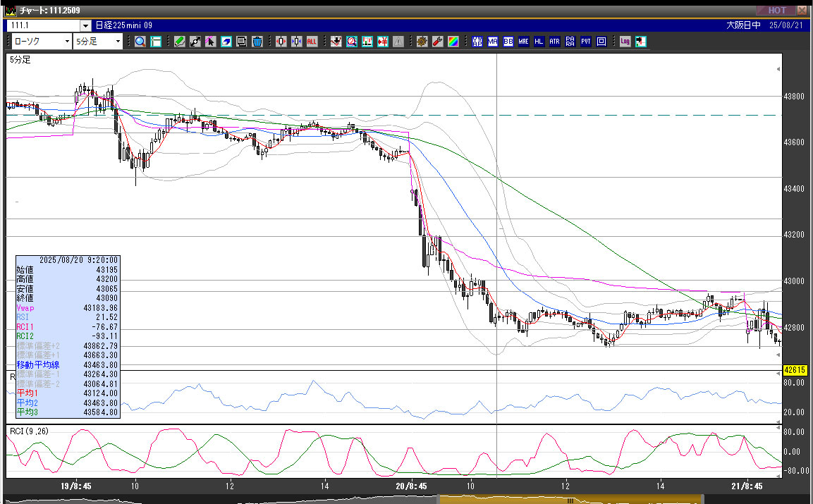Image resolution: width=813 pixels, height=504 pixels.
Task: Click the 移動平均線 row in data box
Action: tap(68, 365)
